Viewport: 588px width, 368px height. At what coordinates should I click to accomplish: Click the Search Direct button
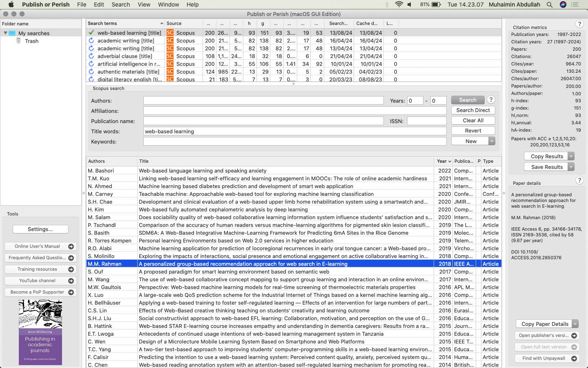pos(473,110)
